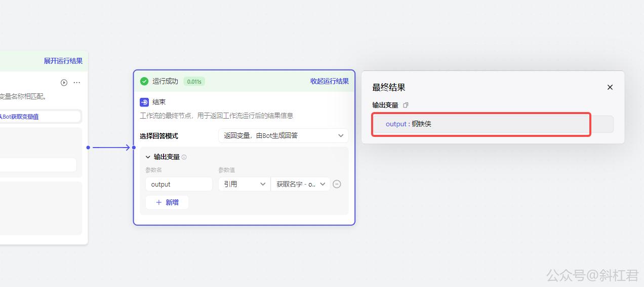Viewport: 644px width, 287px height.
Task: Click the 0.011s run time badge
Action: 194,81
